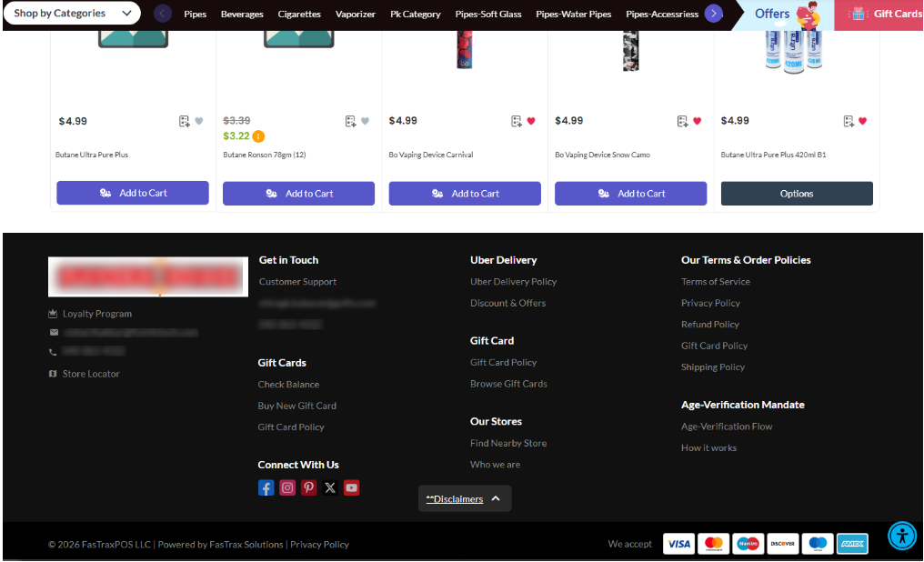Viewport: 924px width, 562px height.
Task: Open the YouTube social icon
Action: tap(352, 487)
